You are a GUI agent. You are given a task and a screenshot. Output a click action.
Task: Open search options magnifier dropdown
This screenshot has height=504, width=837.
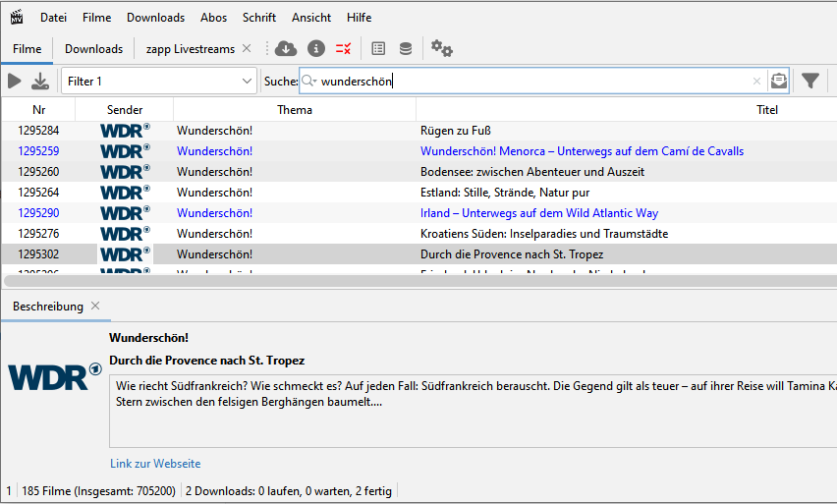point(309,82)
